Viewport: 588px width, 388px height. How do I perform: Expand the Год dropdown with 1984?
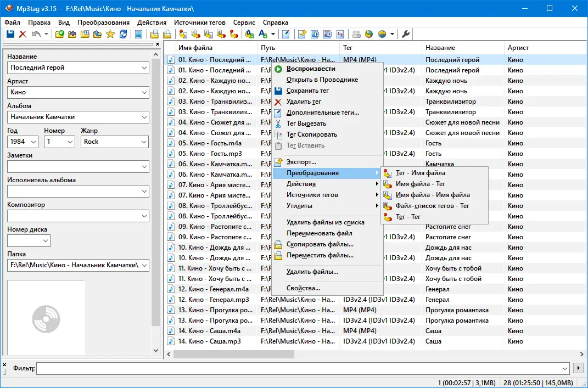pos(33,142)
